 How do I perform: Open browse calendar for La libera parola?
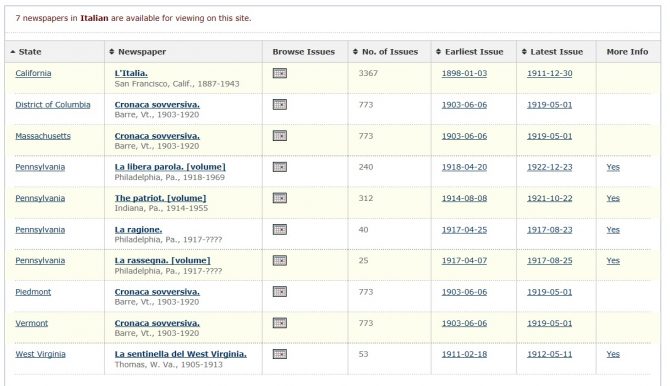(x=279, y=167)
